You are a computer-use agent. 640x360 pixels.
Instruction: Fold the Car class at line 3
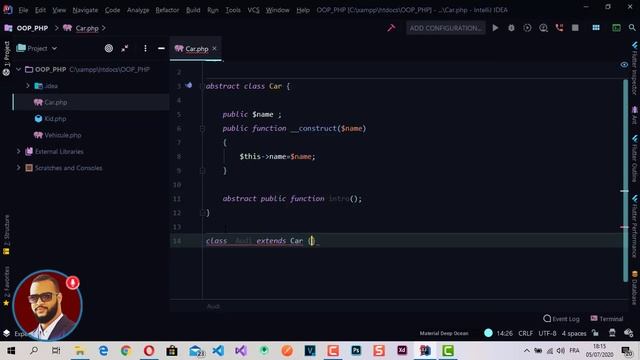(202, 86)
